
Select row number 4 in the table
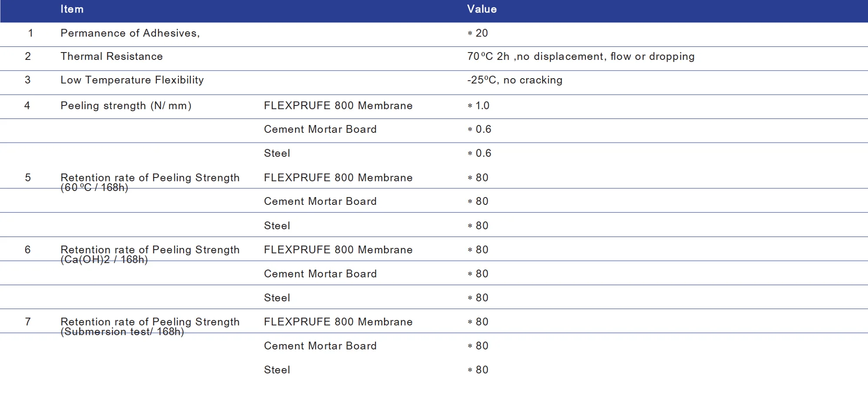click(27, 106)
